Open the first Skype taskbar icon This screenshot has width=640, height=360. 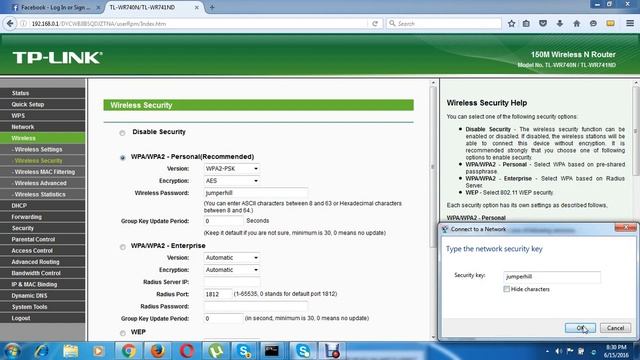coord(244,351)
